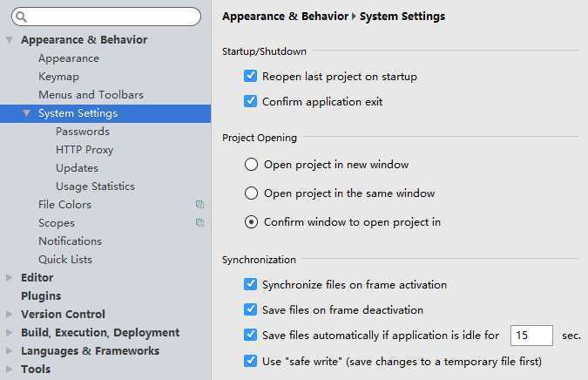This screenshot has width=588, height=380.
Task: Collapse the System Settings subtree arrow
Action: (26, 113)
